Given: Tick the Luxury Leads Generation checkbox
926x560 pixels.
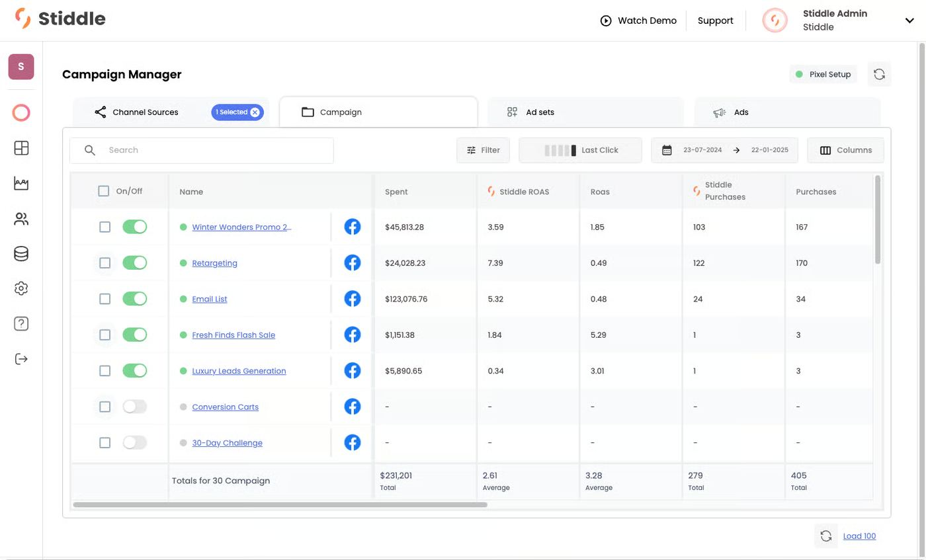Looking at the screenshot, I should (105, 371).
